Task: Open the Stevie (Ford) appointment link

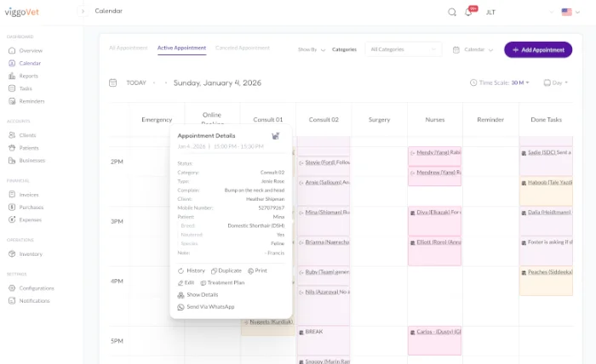Action: (x=320, y=162)
